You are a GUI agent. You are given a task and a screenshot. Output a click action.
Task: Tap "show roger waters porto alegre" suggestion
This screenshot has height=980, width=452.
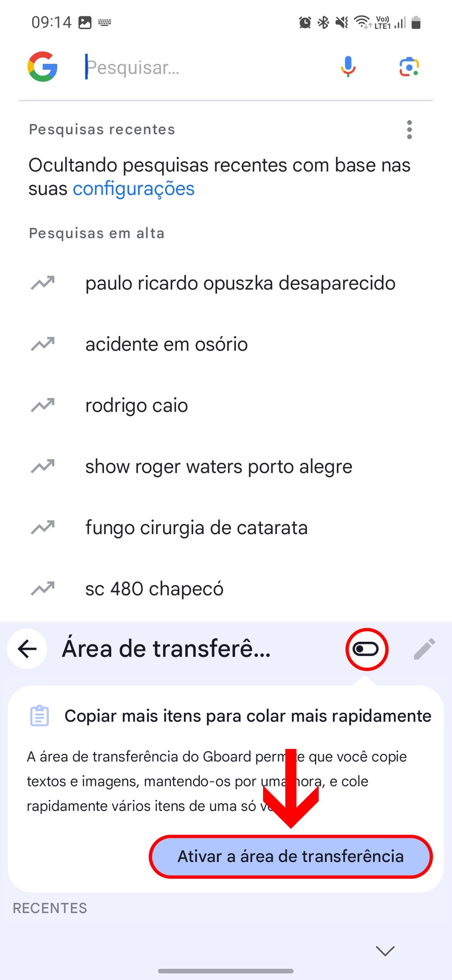pyautogui.click(x=219, y=467)
